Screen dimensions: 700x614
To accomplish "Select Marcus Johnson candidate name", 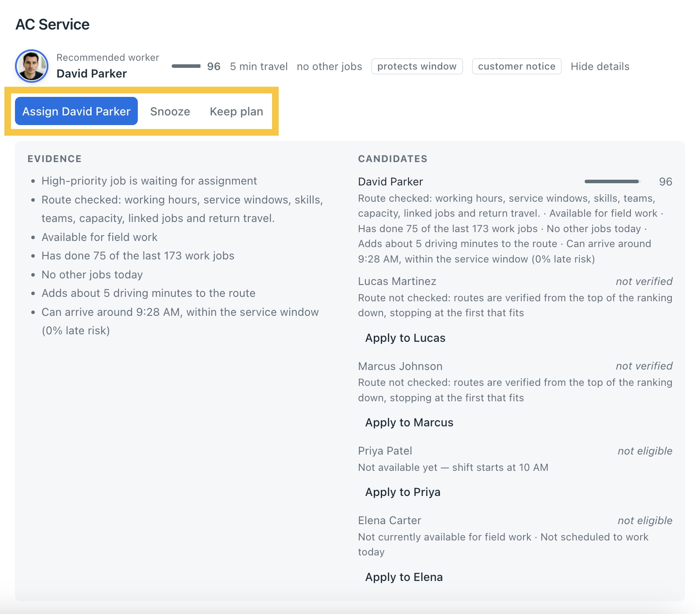I will 400,366.
